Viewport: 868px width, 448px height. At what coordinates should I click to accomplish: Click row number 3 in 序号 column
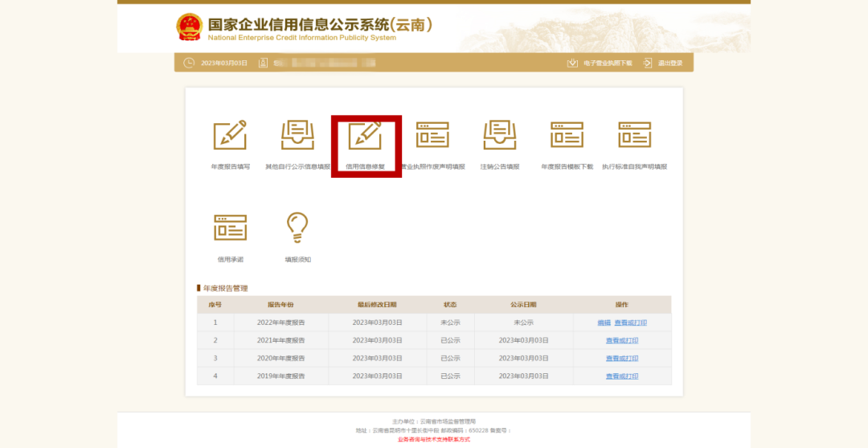tap(215, 358)
